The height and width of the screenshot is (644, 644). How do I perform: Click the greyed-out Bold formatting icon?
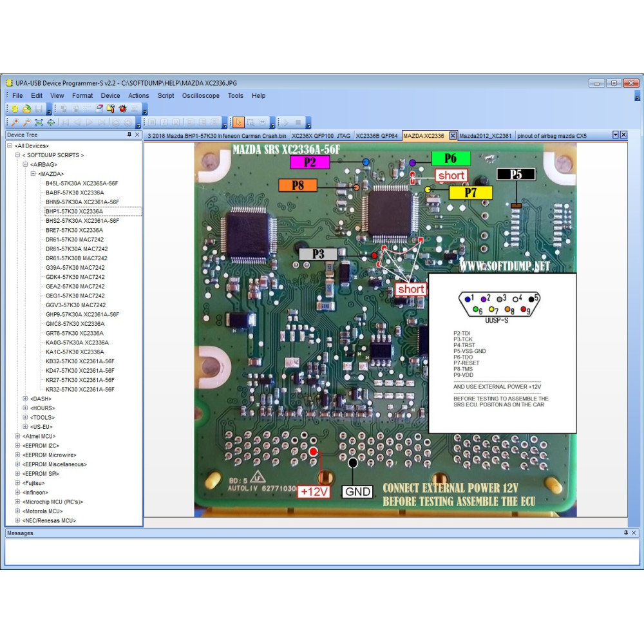[152, 122]
